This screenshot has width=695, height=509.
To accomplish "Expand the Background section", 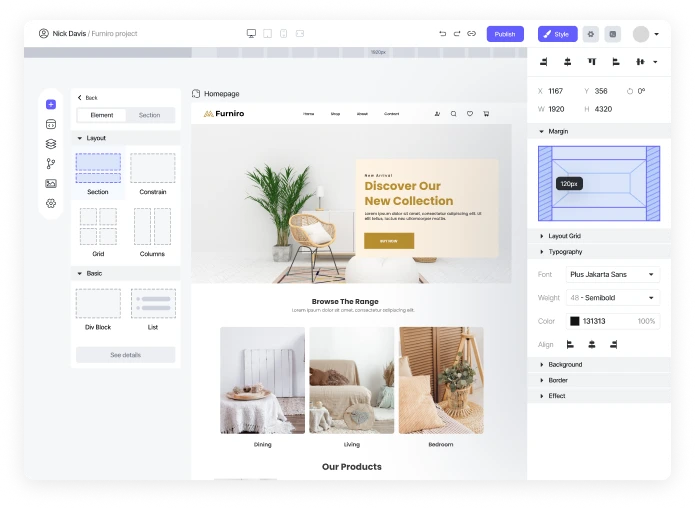I will pyautogui.click(x=598, y=364).
